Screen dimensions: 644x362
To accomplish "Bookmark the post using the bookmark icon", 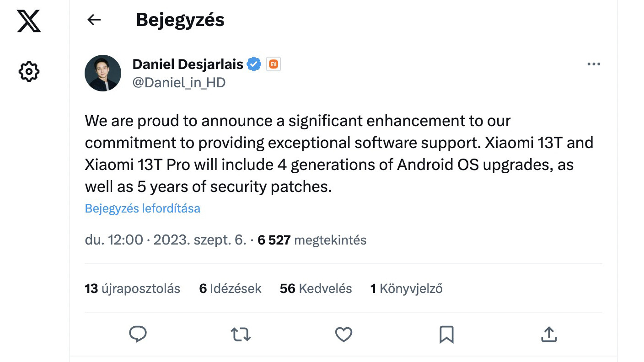I will tap(446, 335).
